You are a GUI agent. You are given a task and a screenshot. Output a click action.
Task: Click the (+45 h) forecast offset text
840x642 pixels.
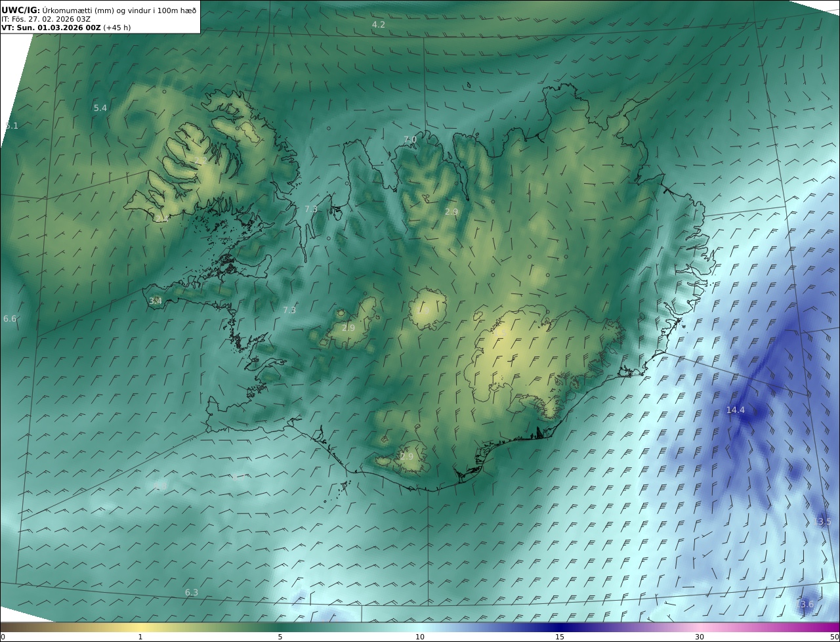(117, 28)
